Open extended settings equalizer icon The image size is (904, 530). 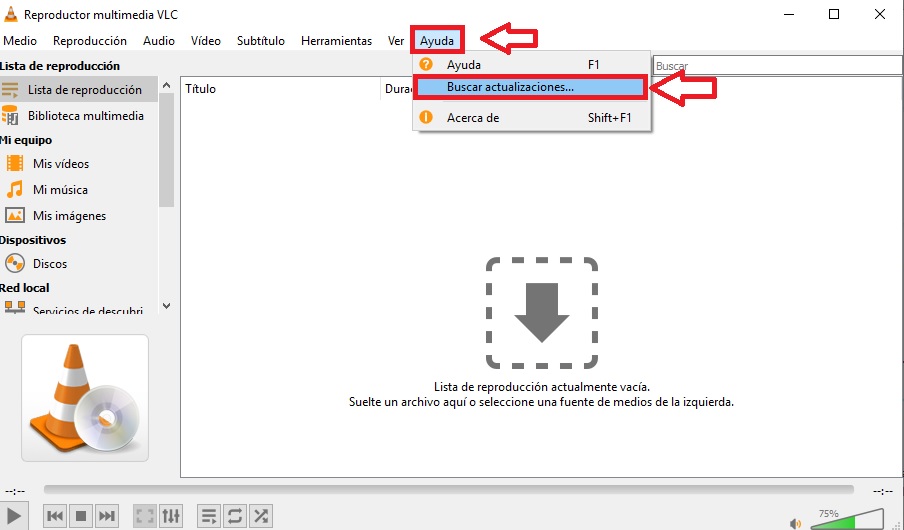[x=171, y=516]
